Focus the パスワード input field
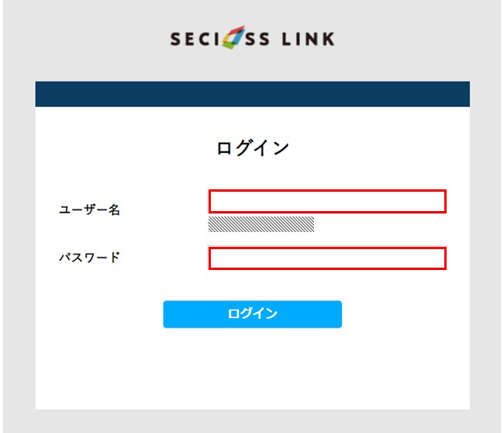Viewport: 504px width, 433px height. pyautogui.click(x=327, y=258)
